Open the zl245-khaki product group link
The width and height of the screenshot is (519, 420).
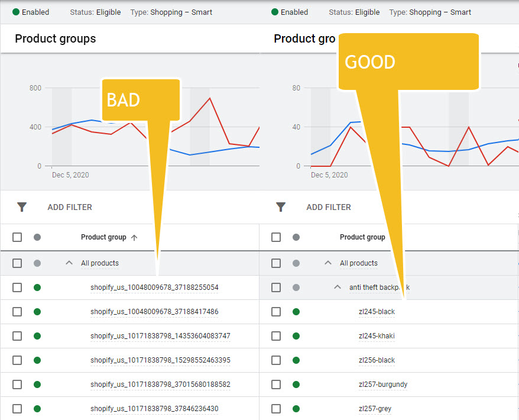point(377,336)
